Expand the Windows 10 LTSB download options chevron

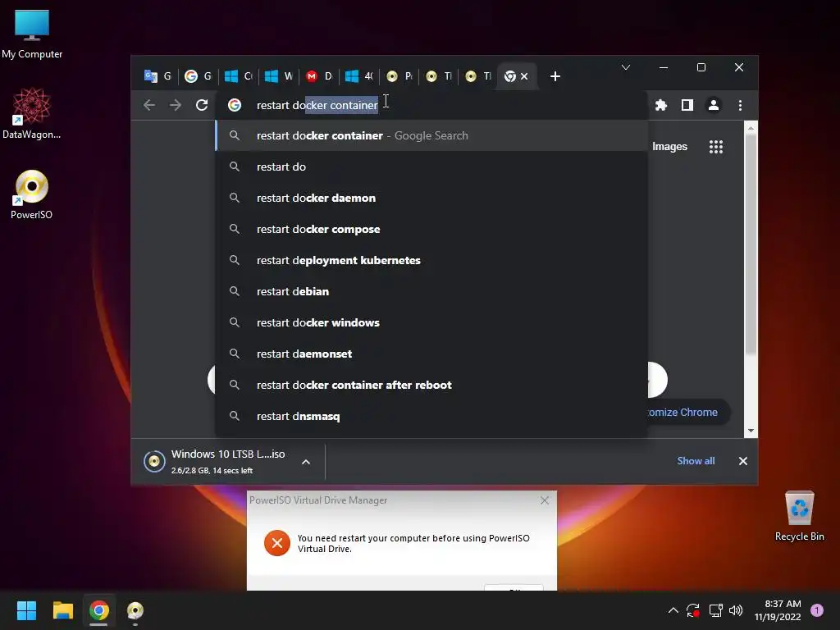(x=306, y=462)
